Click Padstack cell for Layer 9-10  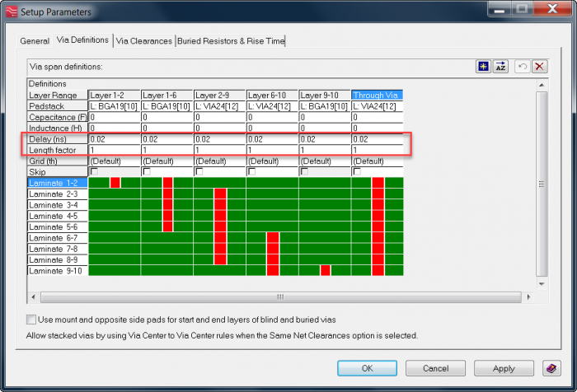(x=325, y=106)
